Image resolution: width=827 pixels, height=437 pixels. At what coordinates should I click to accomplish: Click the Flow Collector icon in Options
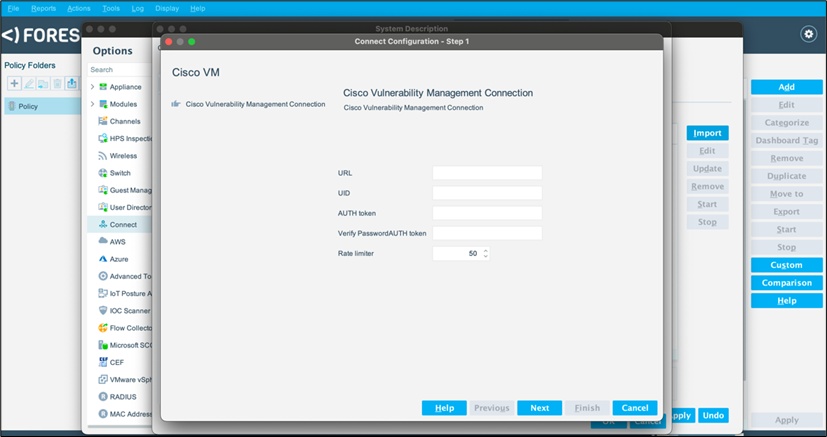pos(103,328)
